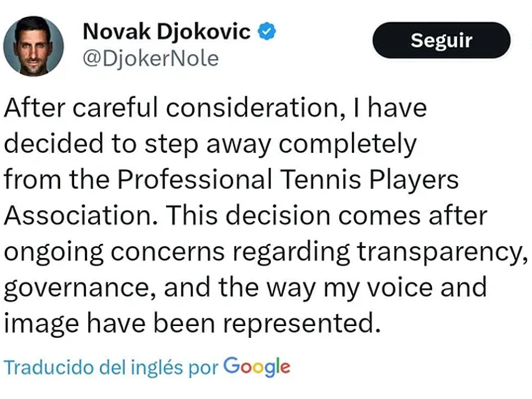Click the Google logo
This screenshot has width=532, height=399.
256,367
